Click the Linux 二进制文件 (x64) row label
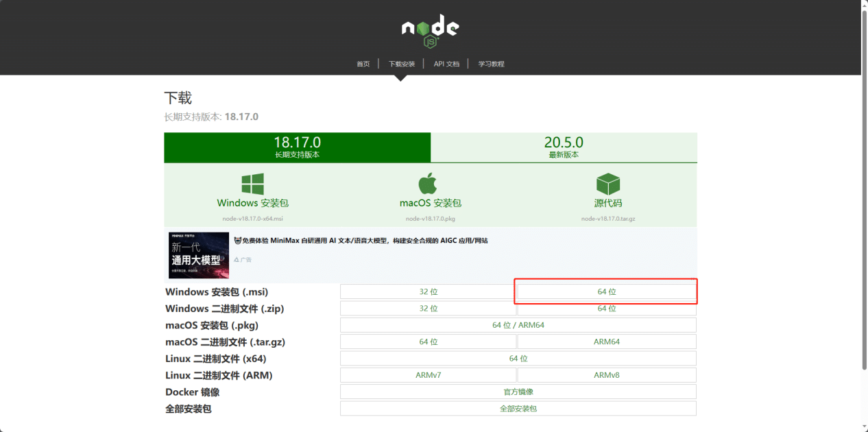The height and width of the screenshot is (432, 868). point(215,359)
